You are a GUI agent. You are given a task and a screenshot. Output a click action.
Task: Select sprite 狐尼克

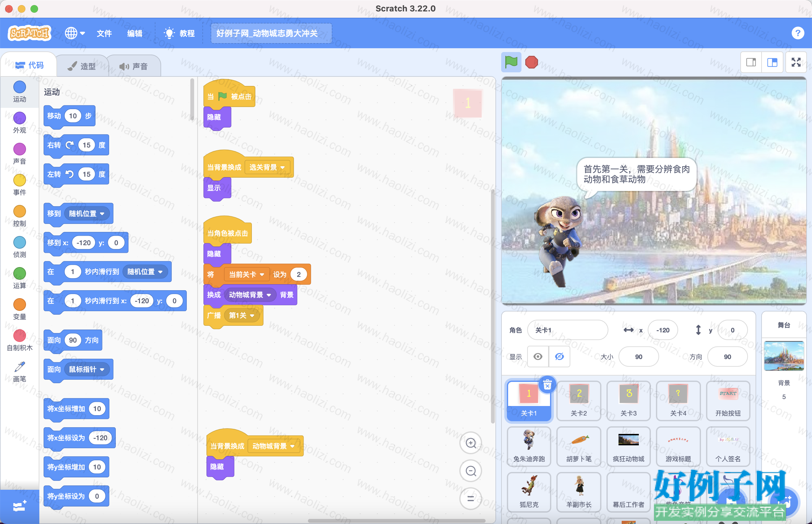(x=529, y=492)
